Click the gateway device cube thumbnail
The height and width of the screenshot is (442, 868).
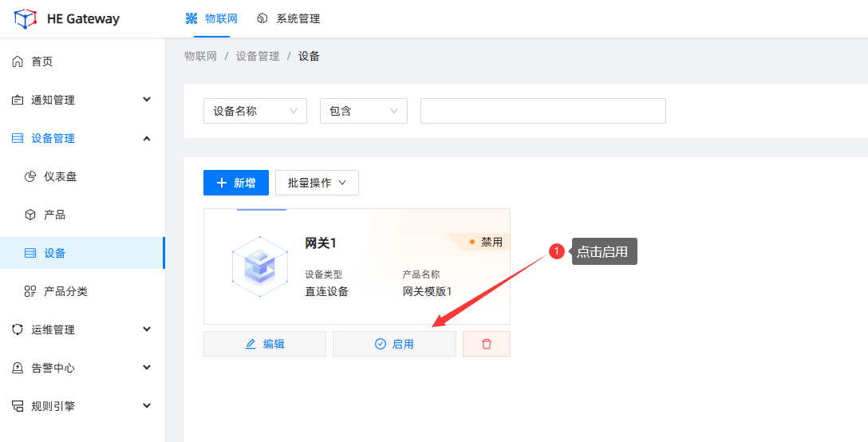click(x=260, y=266)
